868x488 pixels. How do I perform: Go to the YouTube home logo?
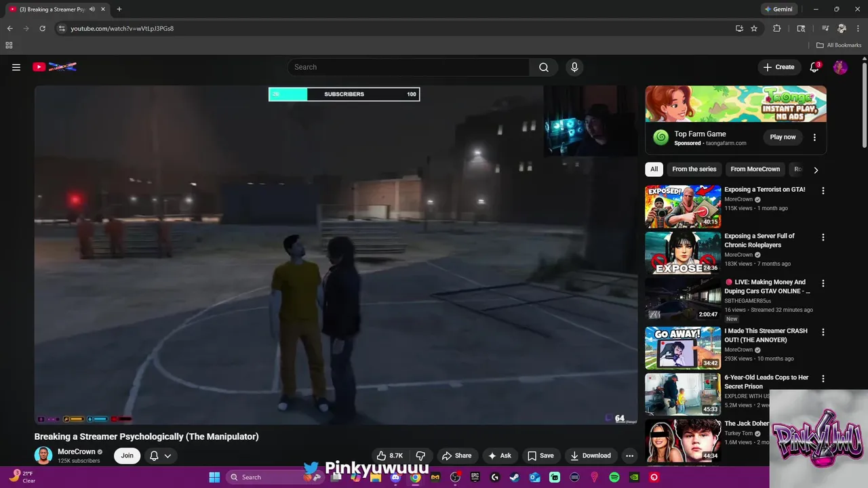click(x=55, y=67)
